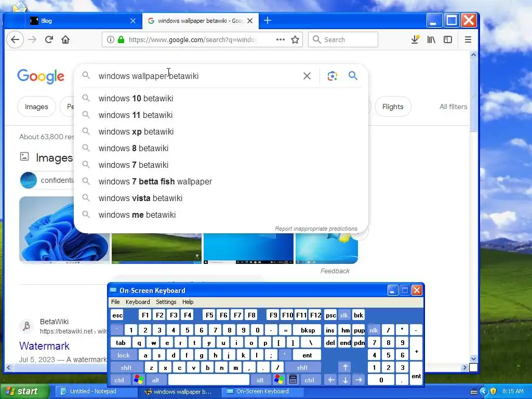Close the Blog tab
Image resolution: width=532 pixels, height=399 pixels.
133,21
